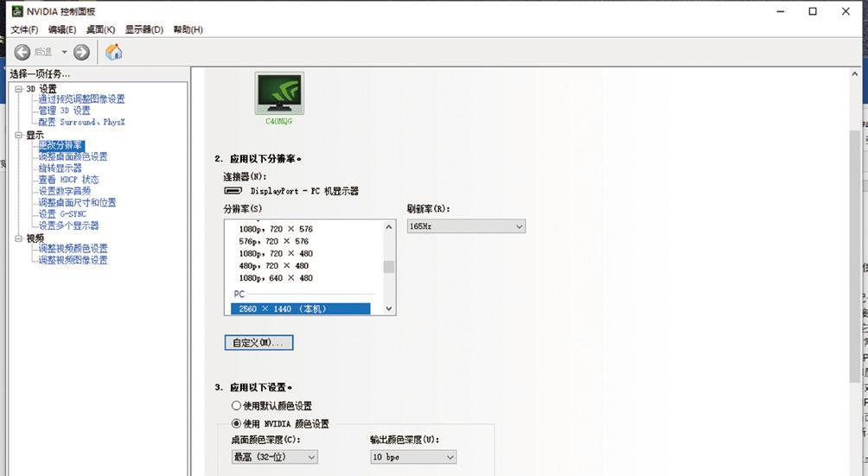868x476 pixels.
Task: Click the DisplayPort connector icon
Action: coord(233,191)
